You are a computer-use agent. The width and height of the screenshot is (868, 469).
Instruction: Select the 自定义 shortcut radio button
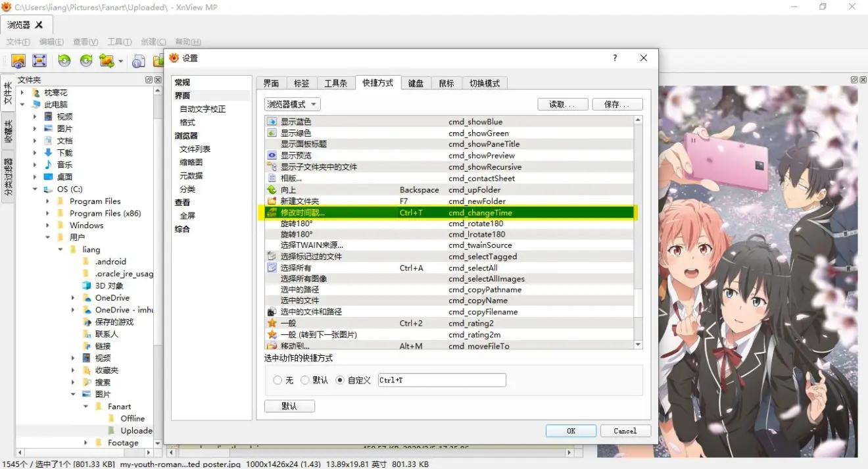(x=340, y=380)
